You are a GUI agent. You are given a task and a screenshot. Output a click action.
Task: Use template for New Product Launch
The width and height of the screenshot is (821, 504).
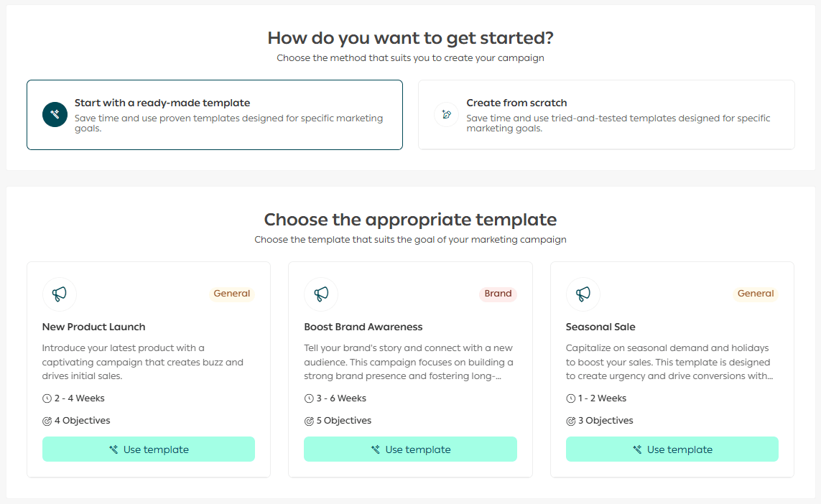click(149, 449)
